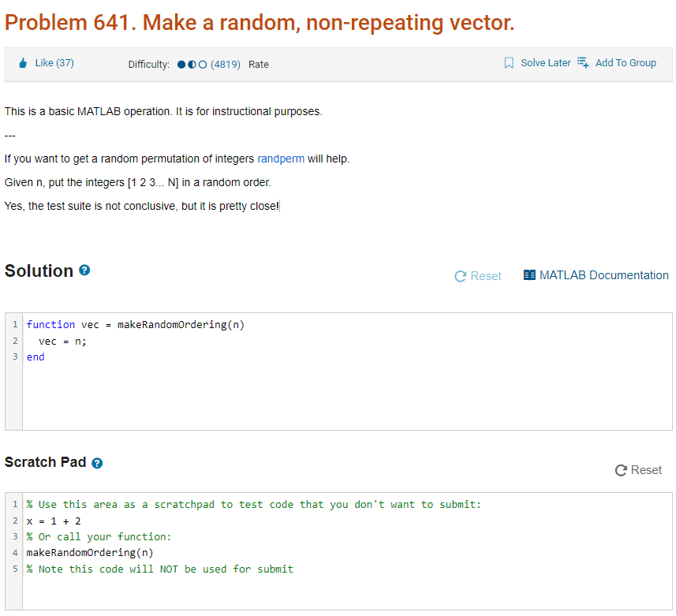Click the Solve Later bookmark icon
The width and height of the screenshot is (676, 616).
(508, 62)
